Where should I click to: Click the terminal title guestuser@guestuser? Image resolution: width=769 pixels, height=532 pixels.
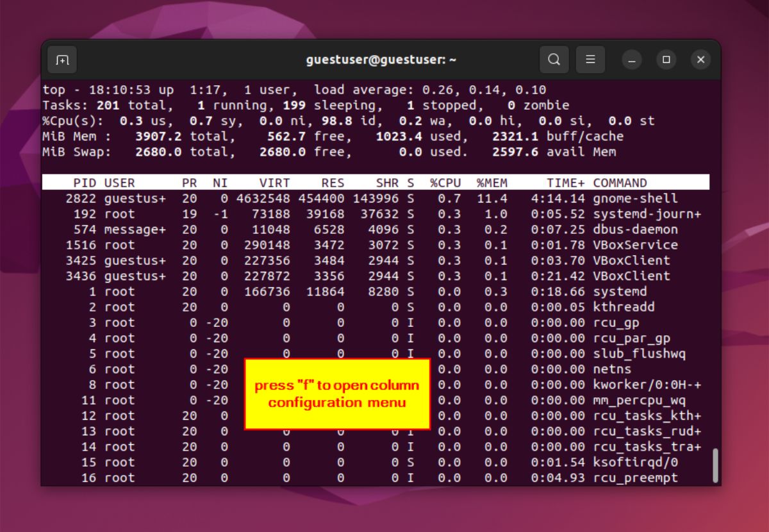(x=380, y=59)
